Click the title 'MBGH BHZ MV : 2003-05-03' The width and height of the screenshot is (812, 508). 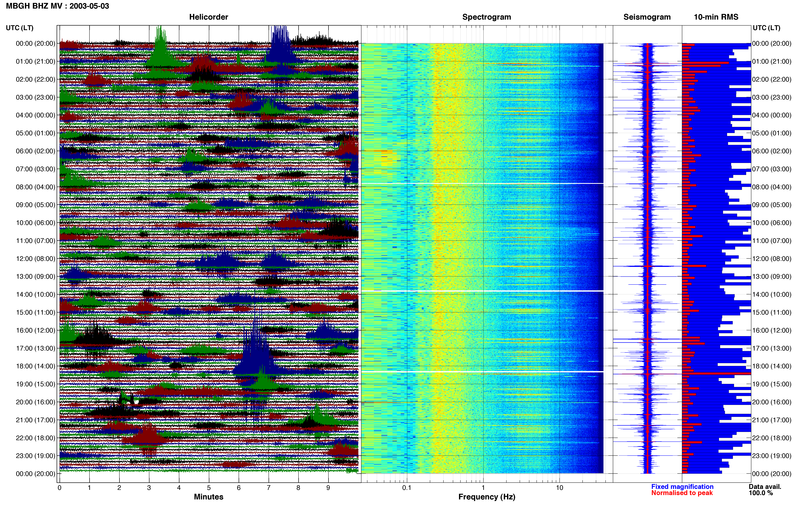click(57, 6)
